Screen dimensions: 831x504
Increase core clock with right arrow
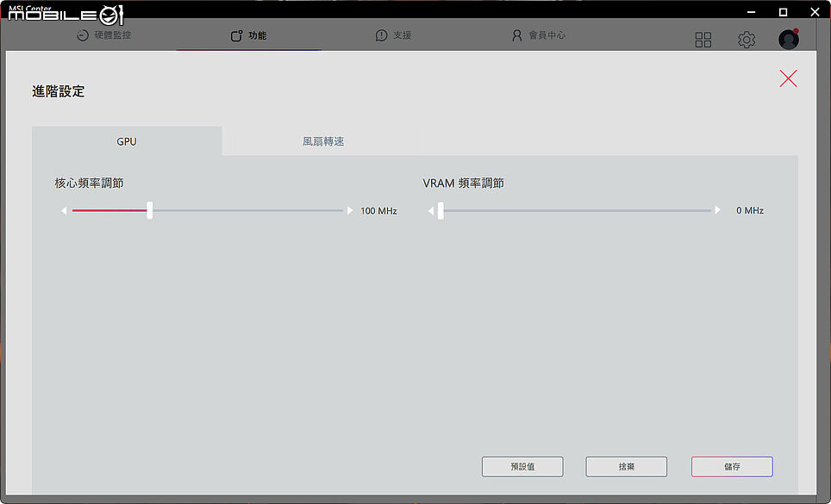tap(350, 211)
